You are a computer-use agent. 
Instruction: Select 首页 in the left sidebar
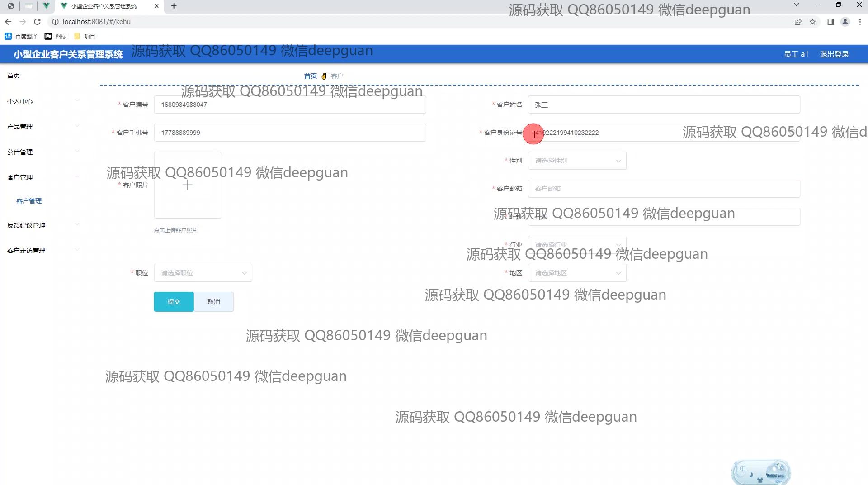pyautogui.click(x=14, y=76)
